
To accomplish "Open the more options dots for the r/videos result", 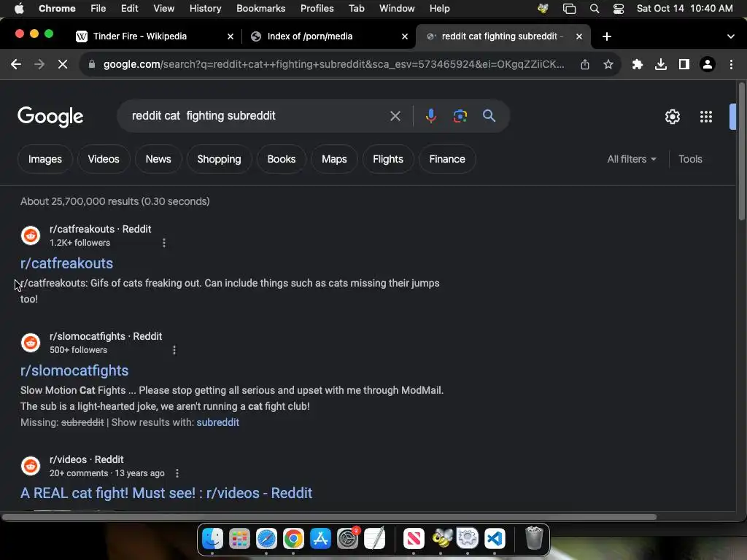I will pos(177,473).
